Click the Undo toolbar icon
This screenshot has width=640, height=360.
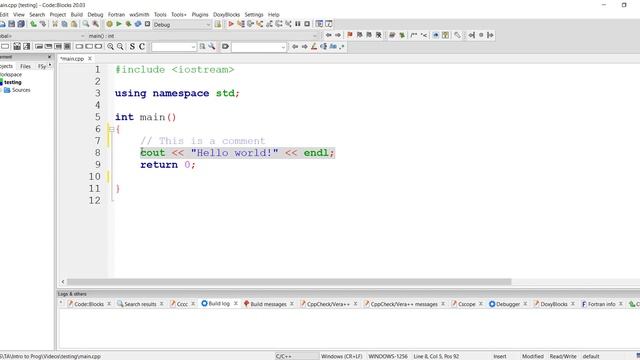(x=33, y=24)
